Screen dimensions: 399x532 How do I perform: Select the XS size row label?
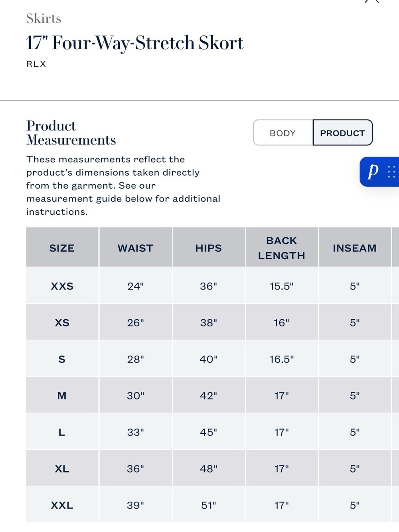62,322
